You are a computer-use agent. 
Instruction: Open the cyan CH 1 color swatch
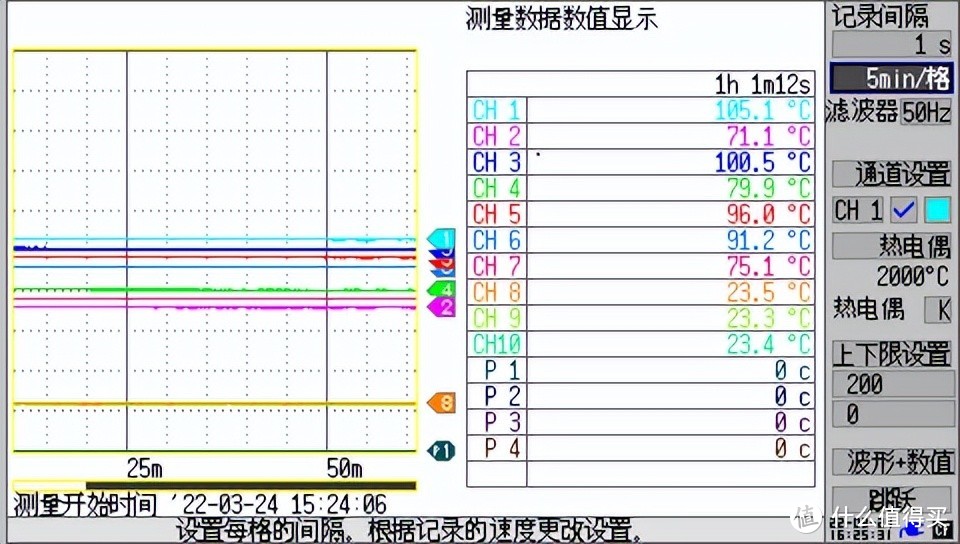click(937, 211)
